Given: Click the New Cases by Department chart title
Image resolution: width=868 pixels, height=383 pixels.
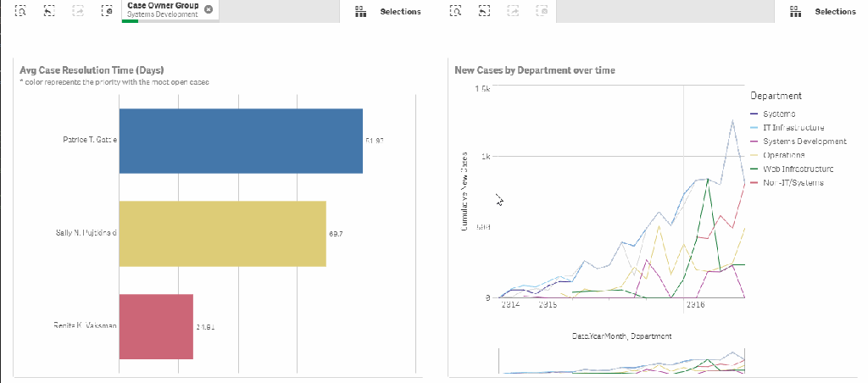Looking at the screenshot, I should coord(535,70).
